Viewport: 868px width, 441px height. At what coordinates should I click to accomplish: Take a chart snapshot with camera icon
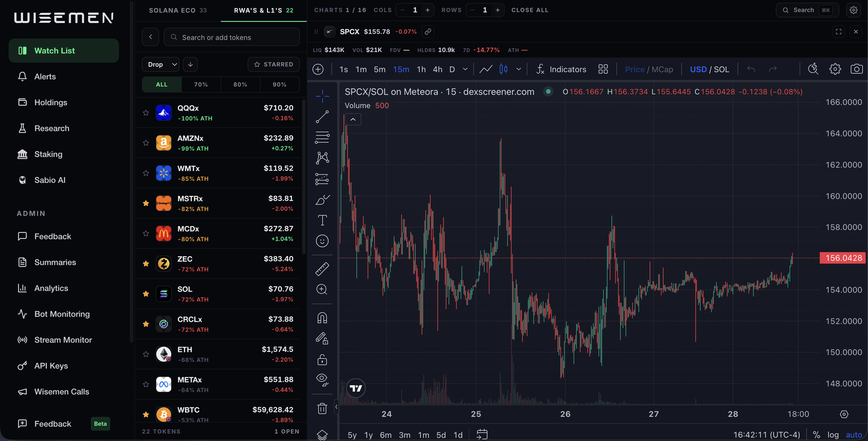coord(857,70)
